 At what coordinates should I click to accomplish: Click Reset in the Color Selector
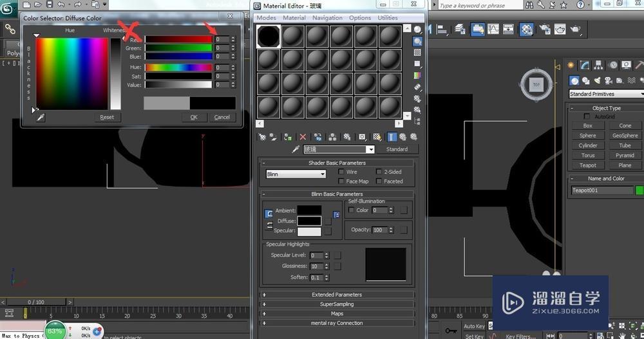(x=106, y=117)
